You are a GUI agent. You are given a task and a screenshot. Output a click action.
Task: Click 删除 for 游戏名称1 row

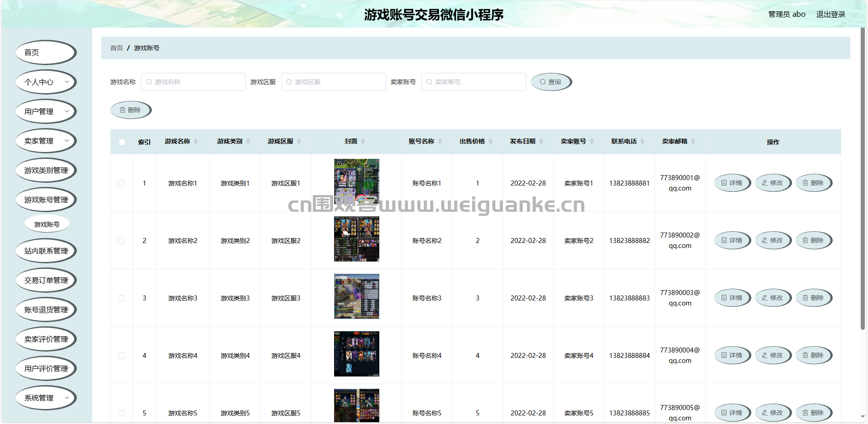point(814,183)
